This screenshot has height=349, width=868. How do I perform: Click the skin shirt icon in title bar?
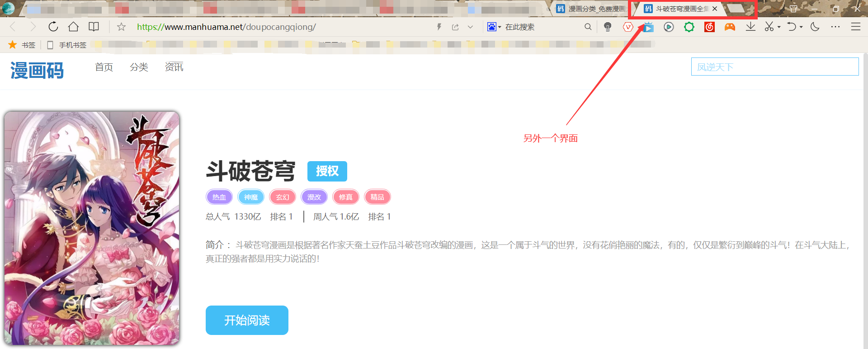point(793,9)
